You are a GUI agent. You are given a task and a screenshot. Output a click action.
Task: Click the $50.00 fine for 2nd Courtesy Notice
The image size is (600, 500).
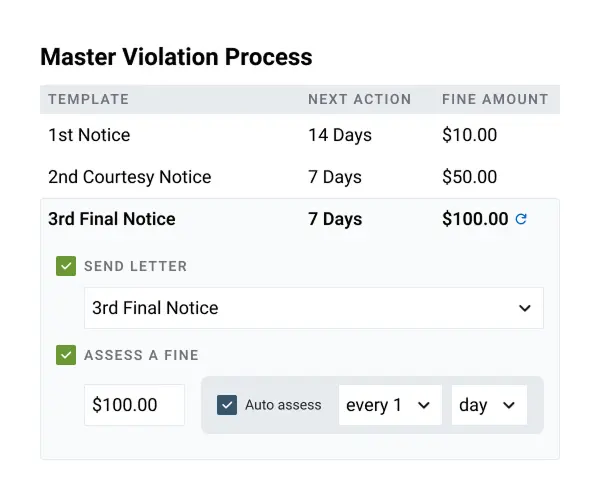[x=469, y=177]
